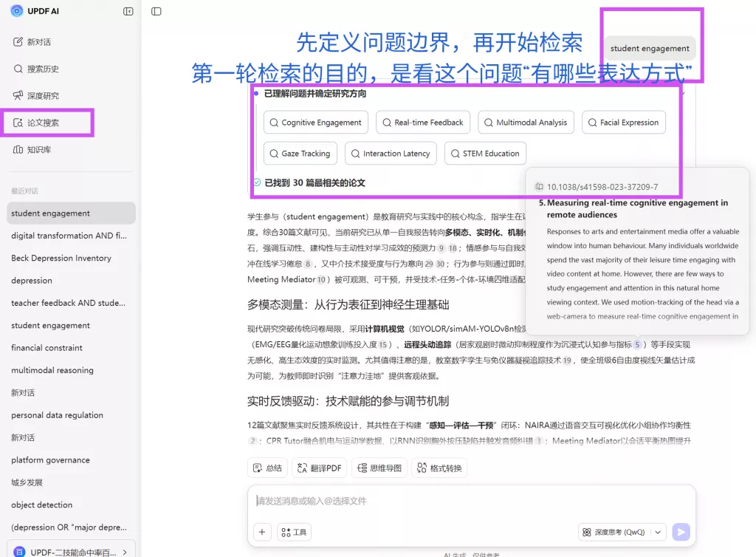Open the Beck Depression Inventory conversation
Image resolution: width=756 pixels, height=557 pixels.
tap(61, 258)
